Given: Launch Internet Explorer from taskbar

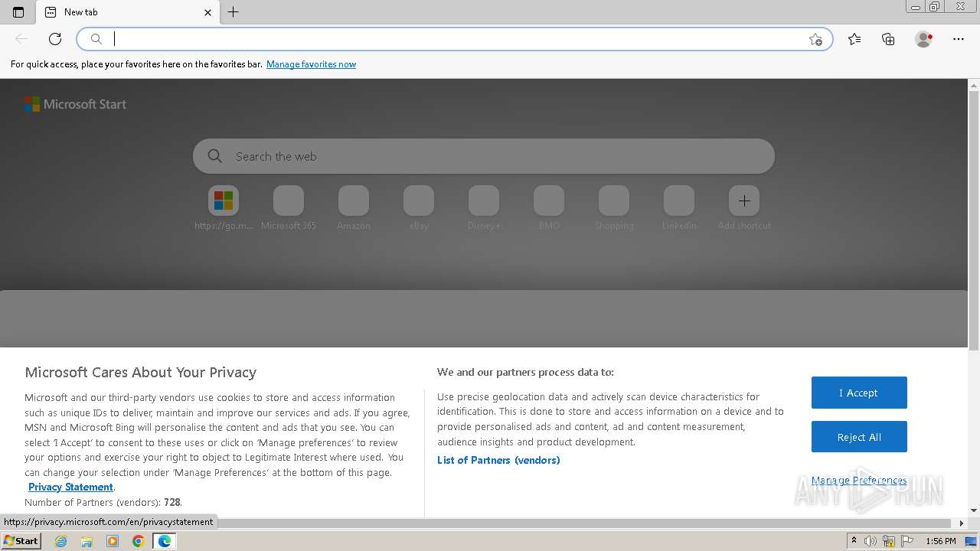Looking at the screenshot, I should (60, 541).
